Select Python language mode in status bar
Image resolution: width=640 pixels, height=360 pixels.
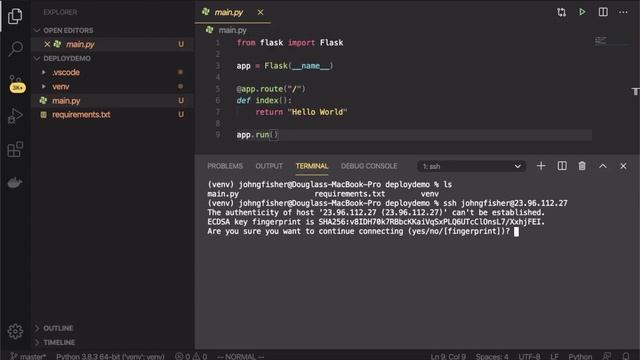(580, 356)
